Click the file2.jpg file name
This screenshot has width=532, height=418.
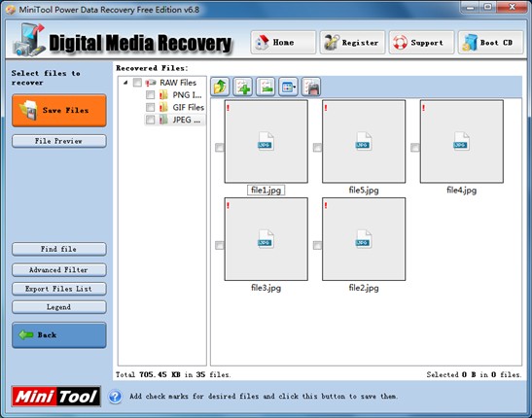point(364,288)
